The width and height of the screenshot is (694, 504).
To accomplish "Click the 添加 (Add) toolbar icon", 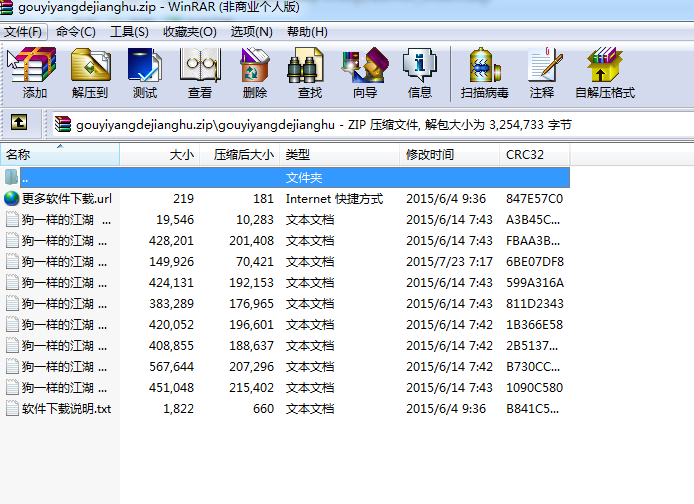I will (34, 65).
